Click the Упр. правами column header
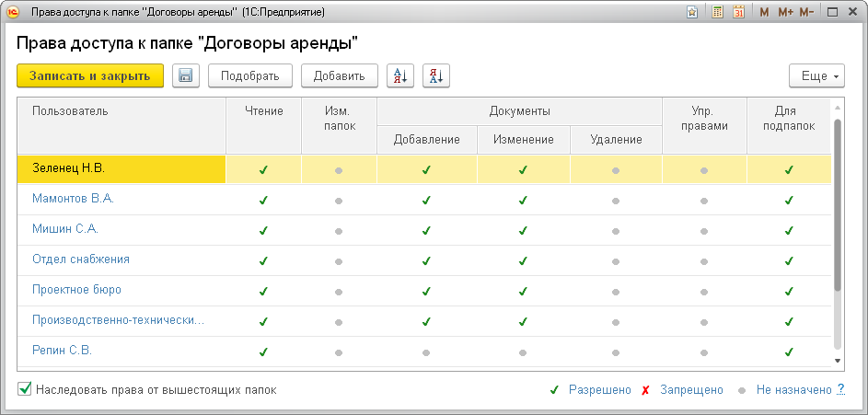 (x=704, y=126)
